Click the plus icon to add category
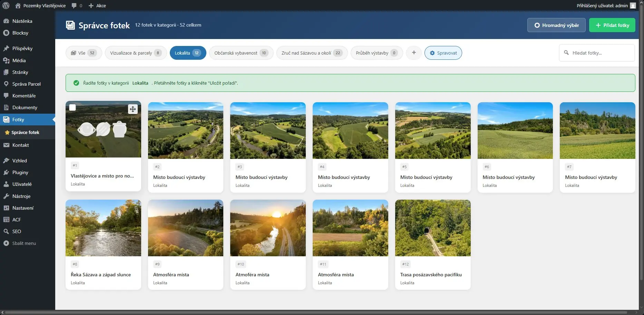This screenshot has width=644, height=315. 413,53
